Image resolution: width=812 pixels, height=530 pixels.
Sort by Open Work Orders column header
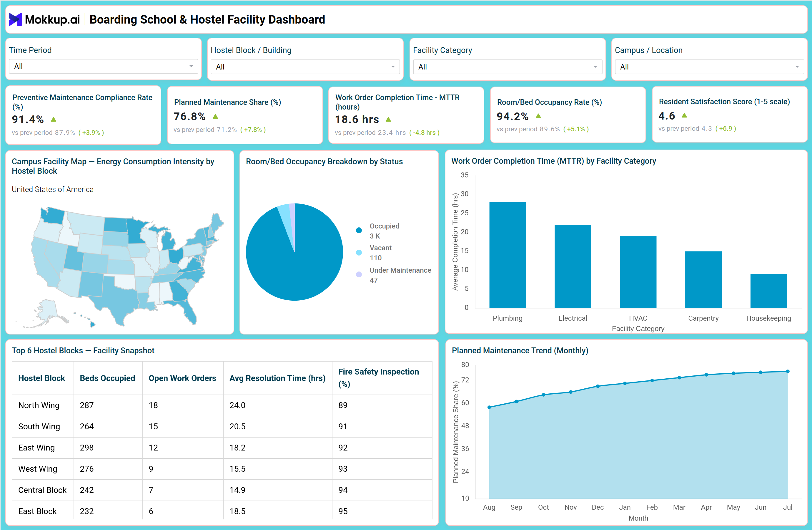tap(182, 378)
